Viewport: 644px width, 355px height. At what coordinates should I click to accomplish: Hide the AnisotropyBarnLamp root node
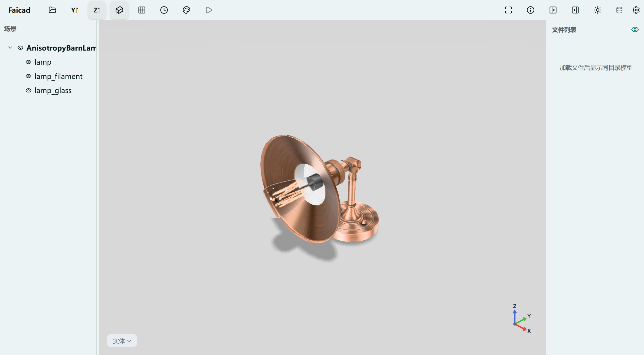click(20, 48)
